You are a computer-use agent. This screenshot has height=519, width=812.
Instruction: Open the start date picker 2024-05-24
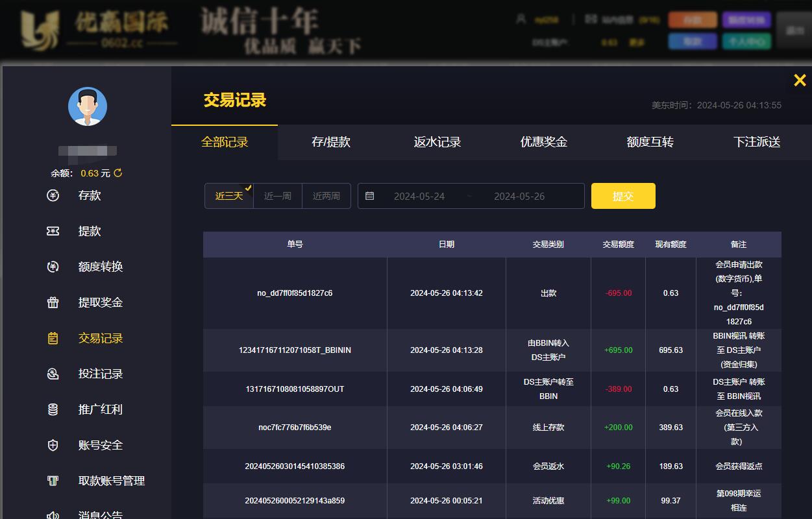(419, 196)
